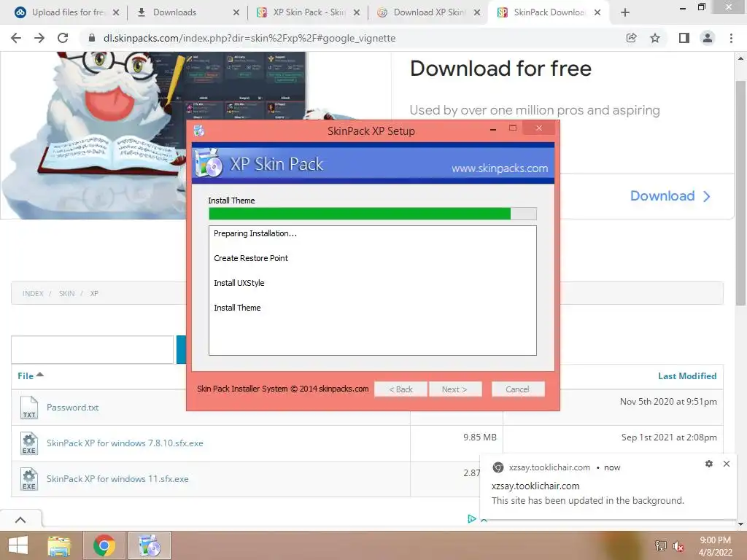Open the Chrome profile avatar
The image size is (747, 560).
pyautogui.click(x=708, y=38)
